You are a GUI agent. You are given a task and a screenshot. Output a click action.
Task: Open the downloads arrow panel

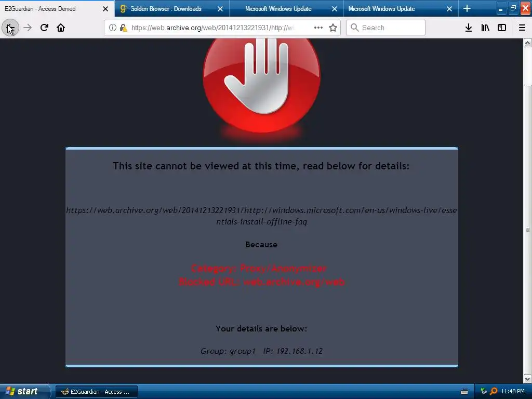(x=469, y=28)
